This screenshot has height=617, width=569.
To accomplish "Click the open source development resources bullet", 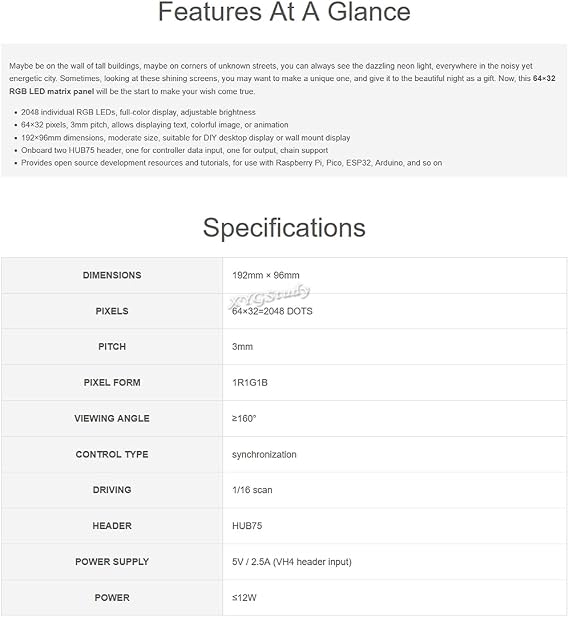I will coord(231,163).
